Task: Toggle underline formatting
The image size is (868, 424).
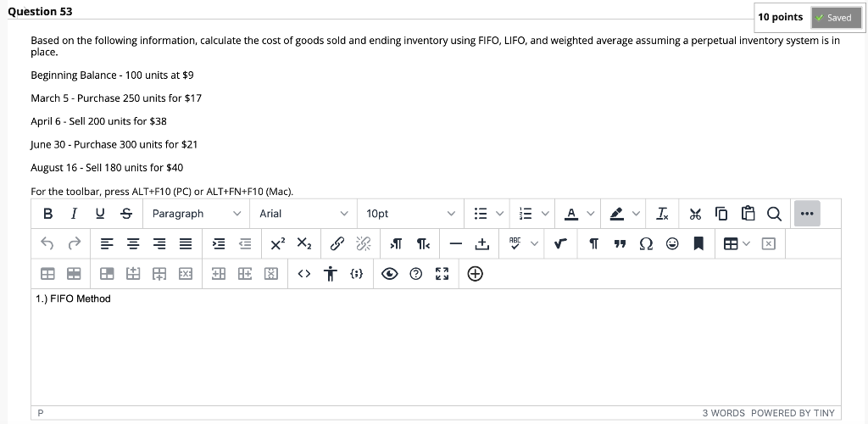Action: click(100, 214)
